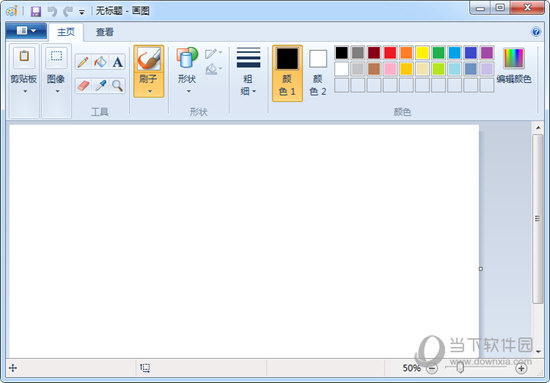The image size is (550, 383).
Task: Pick the pink (rose) color swatch
Action: point(390,69)
